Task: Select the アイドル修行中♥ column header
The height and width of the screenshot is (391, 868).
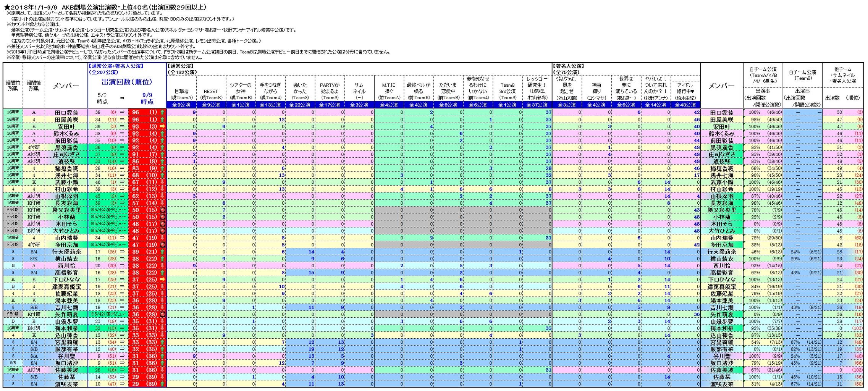Action: (685, 91)
